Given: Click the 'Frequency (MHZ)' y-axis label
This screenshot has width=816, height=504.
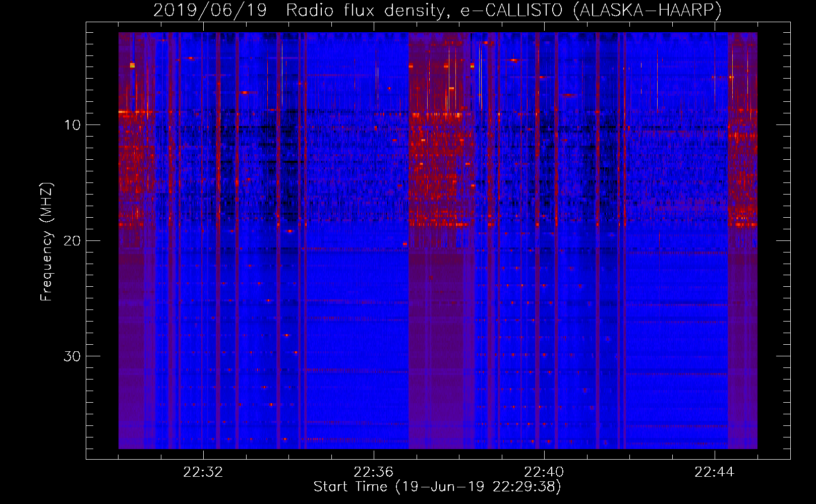Looking at the screenshot, I should point(46,242).
